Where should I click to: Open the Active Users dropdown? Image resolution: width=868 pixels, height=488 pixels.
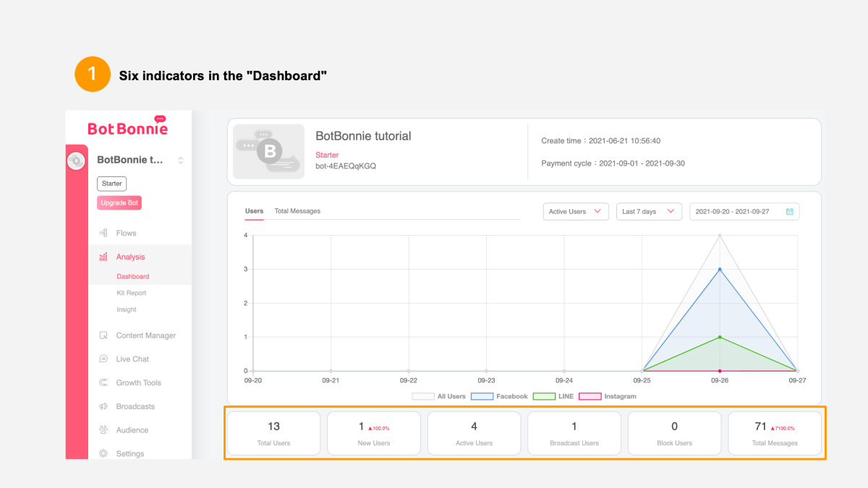(575, 211)
